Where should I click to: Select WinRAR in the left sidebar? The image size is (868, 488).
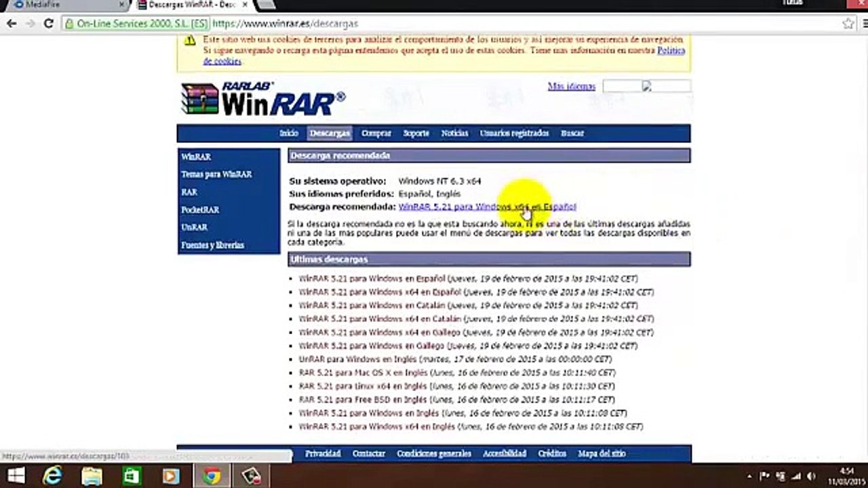pyautogui.click(x=196, y=157)
